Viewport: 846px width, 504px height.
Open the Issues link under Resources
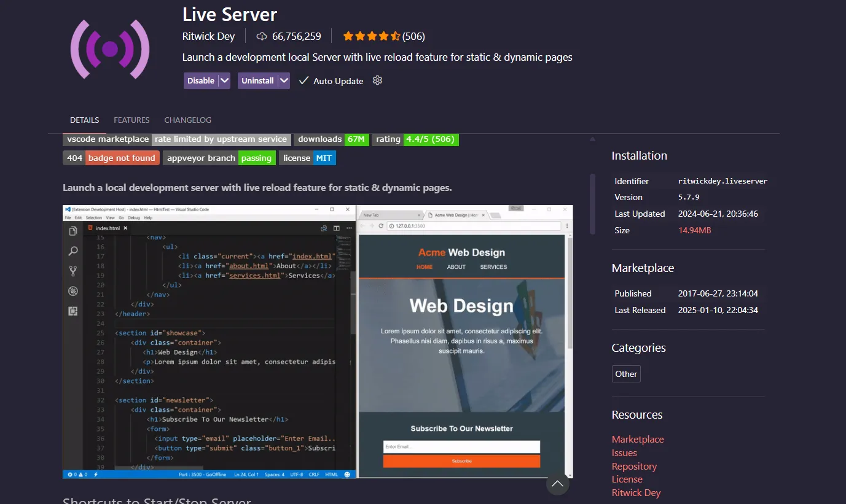coord(624,452)
